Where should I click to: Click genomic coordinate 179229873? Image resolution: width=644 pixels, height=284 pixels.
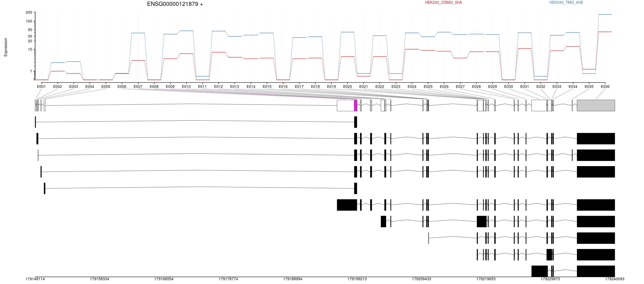coord(550,279)
